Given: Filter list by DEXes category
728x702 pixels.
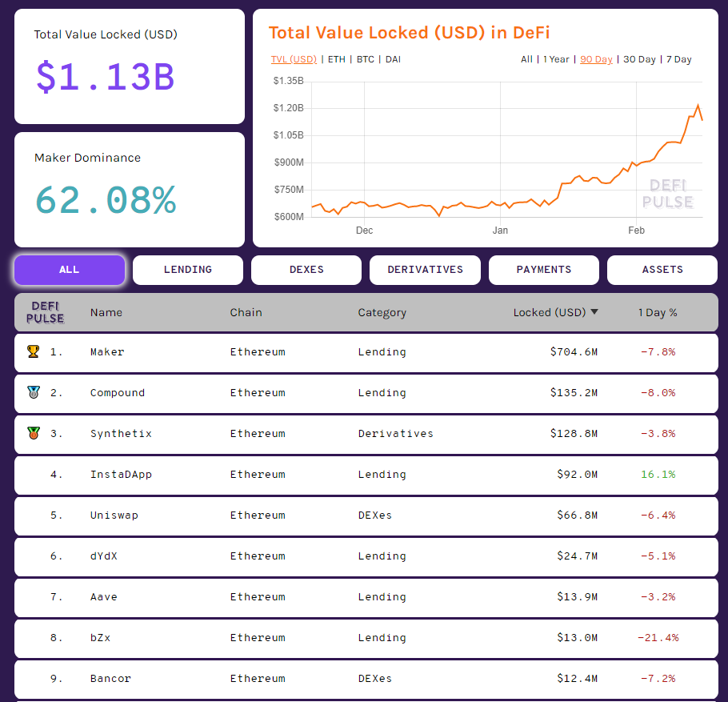Looking at the screenshot, I should (x=306, y=270).
